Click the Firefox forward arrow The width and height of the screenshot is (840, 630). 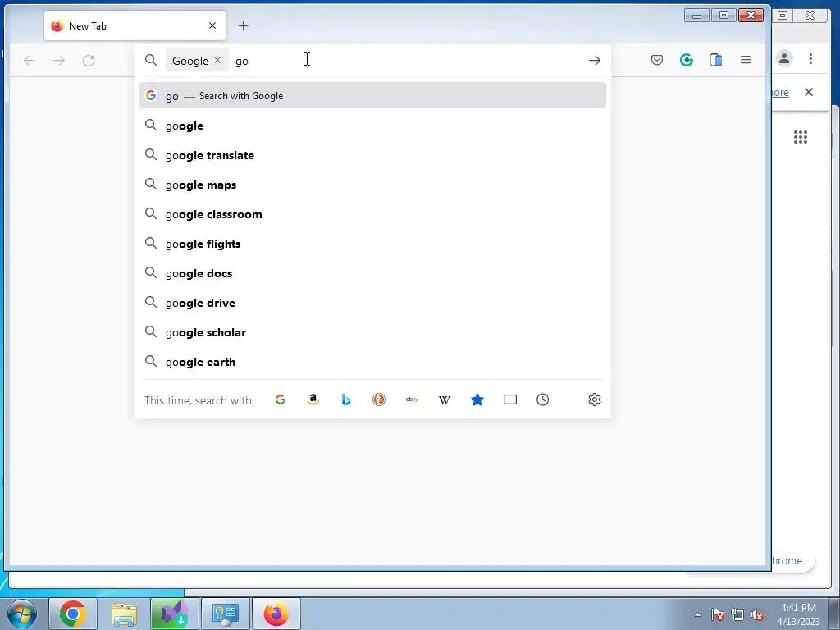pyautogui.click(x=59, y=61)
